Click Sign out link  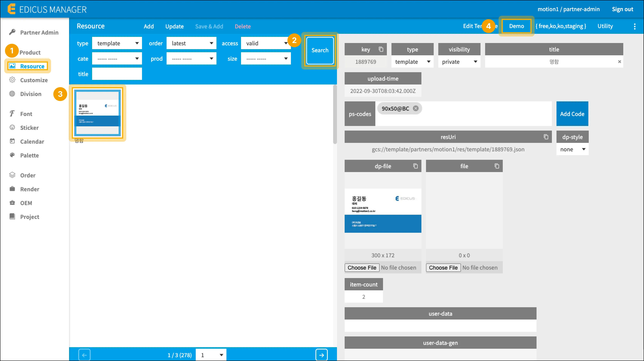[x=623, y=9]
